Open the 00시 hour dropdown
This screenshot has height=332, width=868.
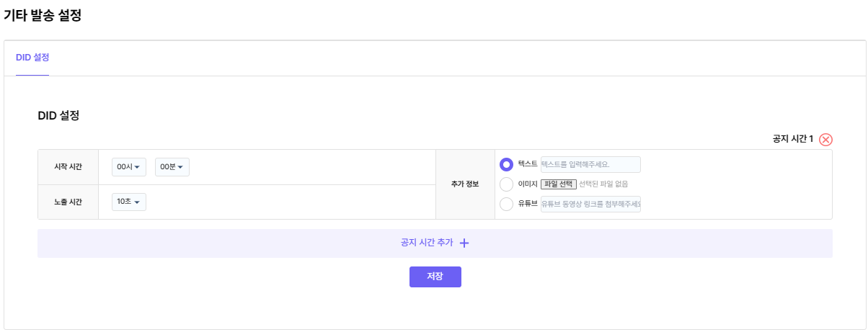tap(129, 167)
